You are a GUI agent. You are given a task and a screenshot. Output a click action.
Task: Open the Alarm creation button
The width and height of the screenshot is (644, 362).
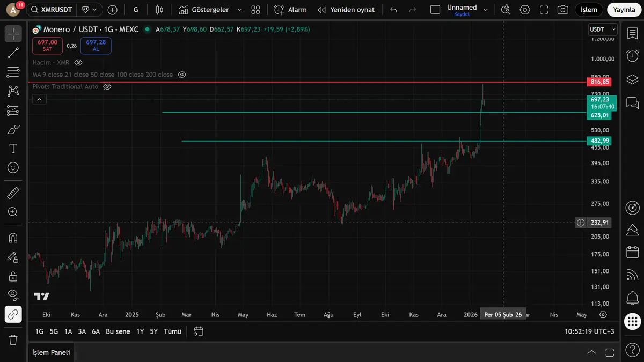click(x=290, y=10)
